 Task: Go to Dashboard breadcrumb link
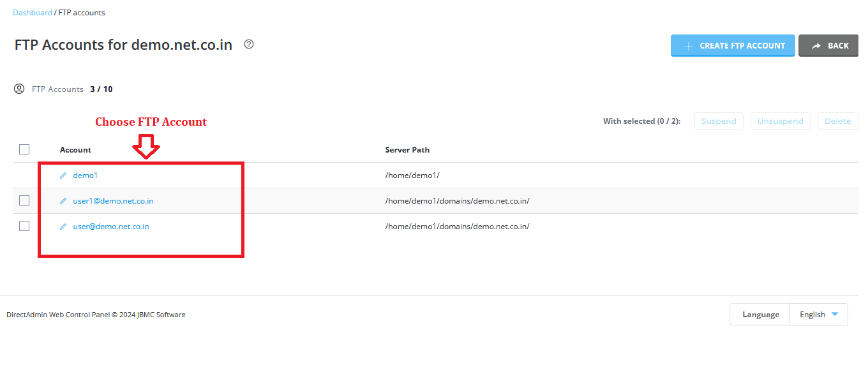click(x=33, y=13)
